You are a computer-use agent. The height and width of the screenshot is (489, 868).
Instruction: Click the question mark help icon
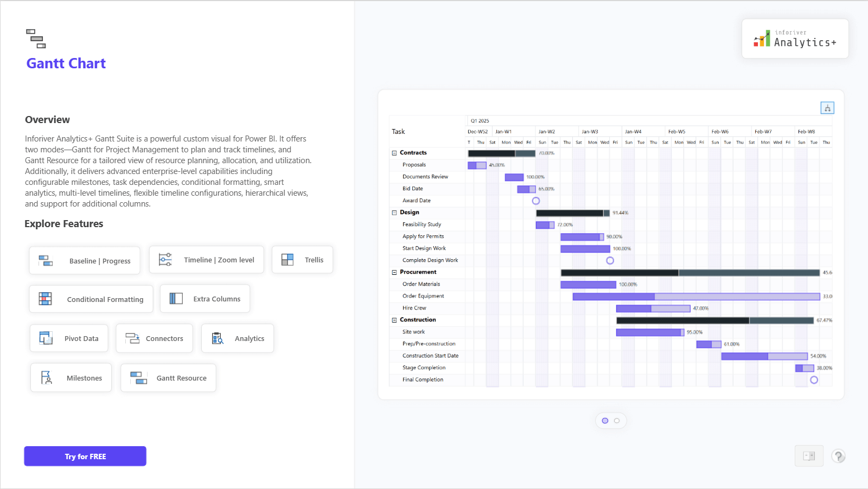[x=838, y=456]
